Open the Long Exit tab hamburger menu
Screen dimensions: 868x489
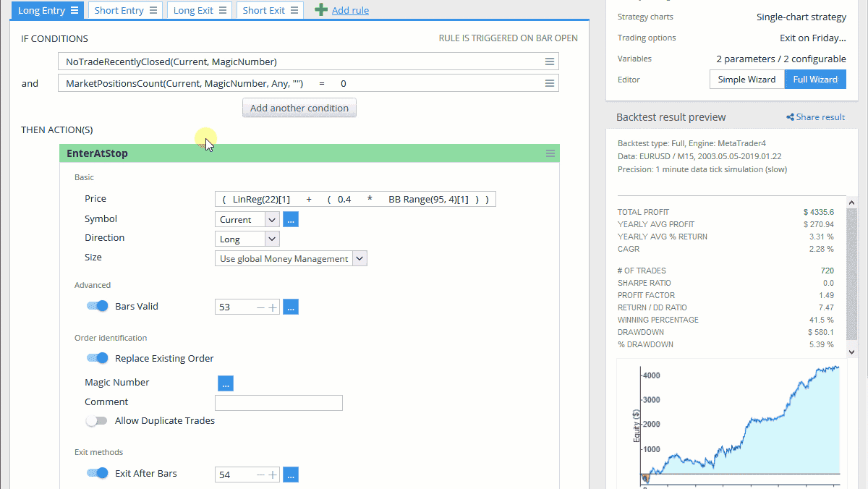pos(222,11)
